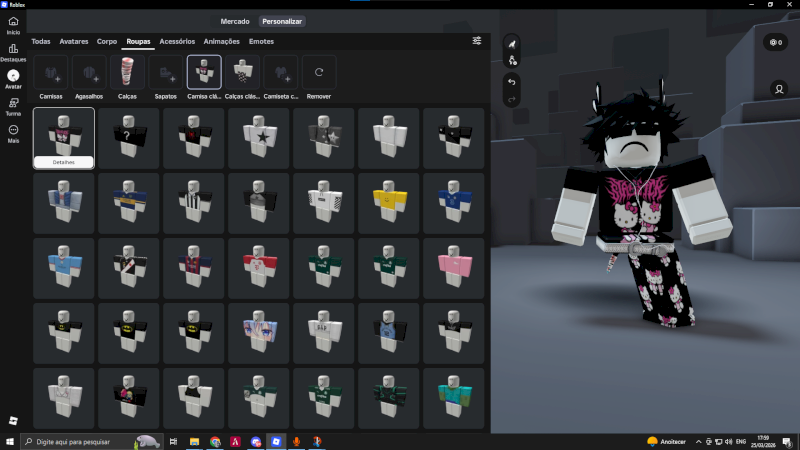Screen dimensions: 800x450
Task: Open the Calças clássicas slot
Action: coord(242,72)
